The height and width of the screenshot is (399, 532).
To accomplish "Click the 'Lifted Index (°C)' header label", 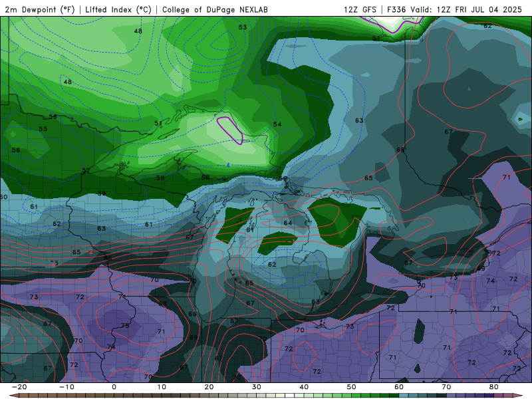I will tap(118, 9).
